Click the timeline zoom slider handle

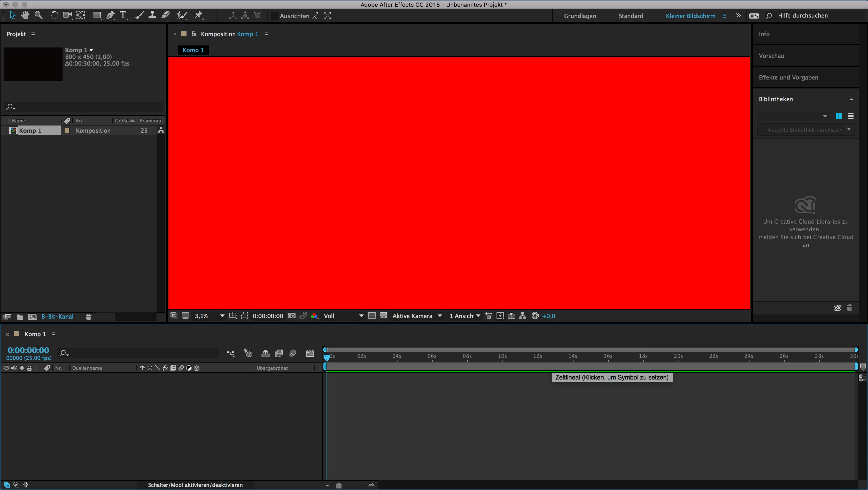pyautogui.click(x=339, y=485)
